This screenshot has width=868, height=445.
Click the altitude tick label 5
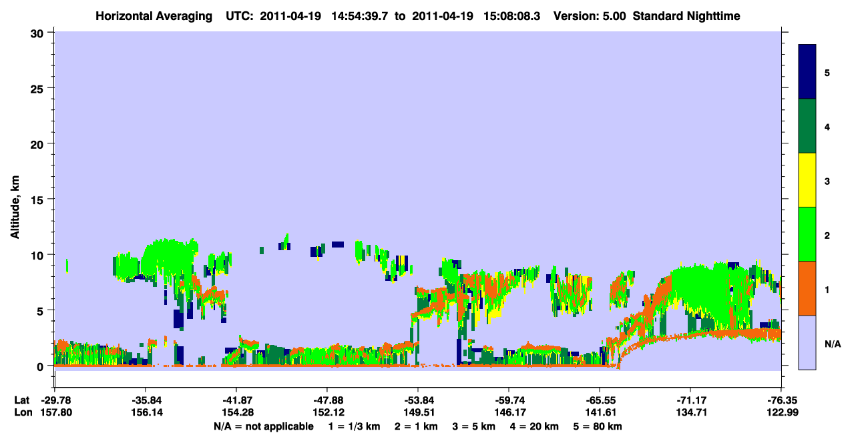pyautogui.click(x=41, y=310)
